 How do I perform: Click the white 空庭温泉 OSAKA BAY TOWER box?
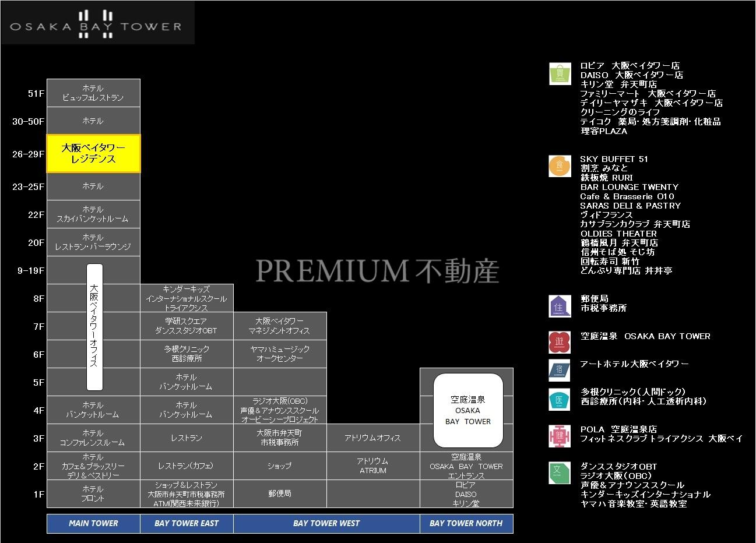(468, 410)
